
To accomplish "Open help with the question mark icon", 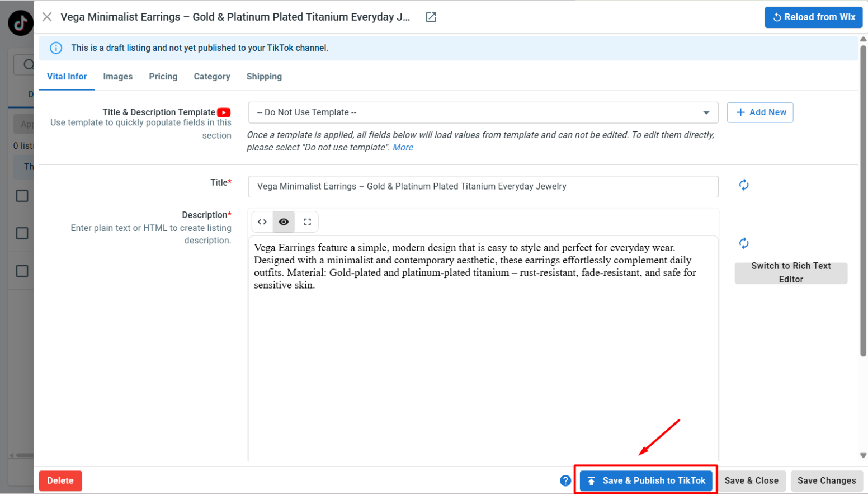I will click(x=565, y=480).
